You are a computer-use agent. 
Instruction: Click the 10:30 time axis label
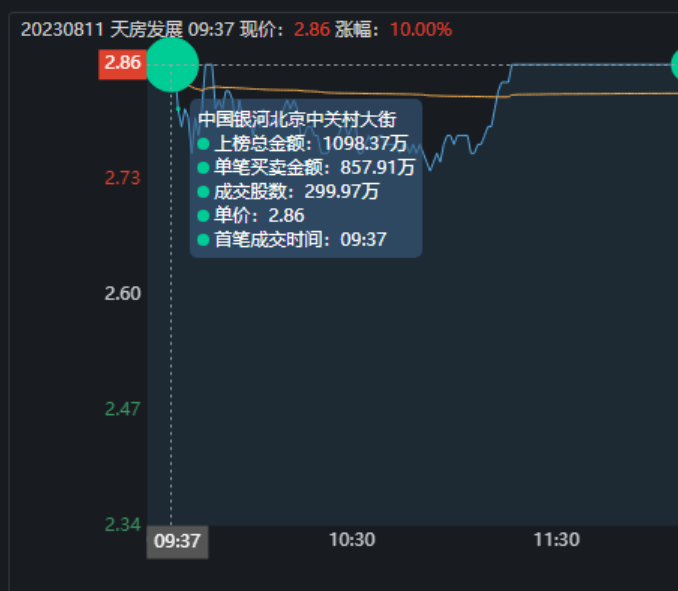pos(352,540)
